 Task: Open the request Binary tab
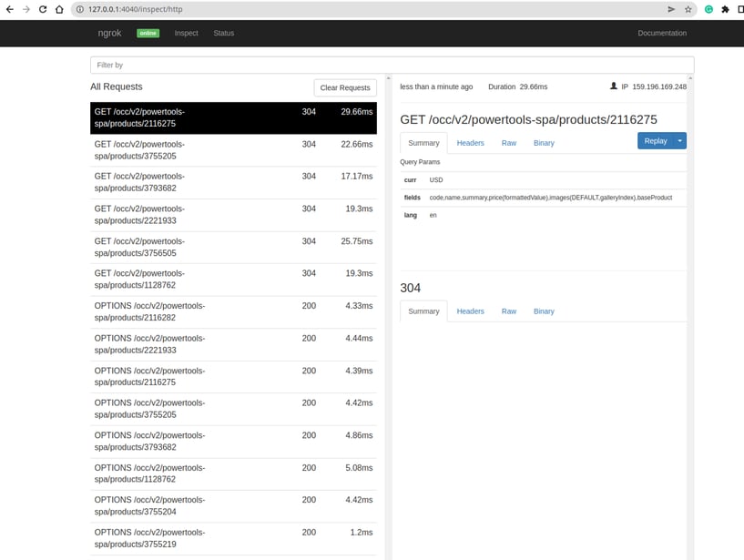(544, 143)
